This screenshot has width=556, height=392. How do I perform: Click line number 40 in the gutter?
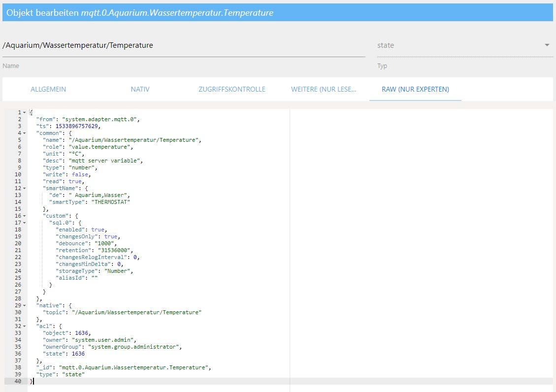[18, 381]
